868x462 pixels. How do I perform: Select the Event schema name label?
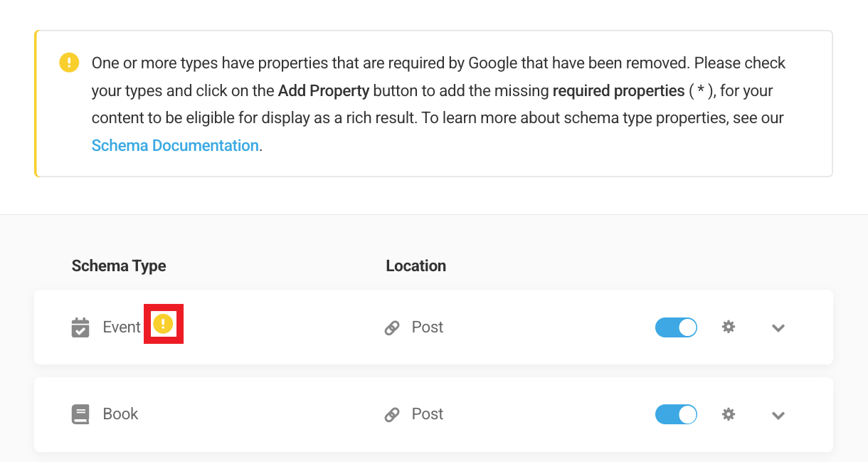coord(121,327)
